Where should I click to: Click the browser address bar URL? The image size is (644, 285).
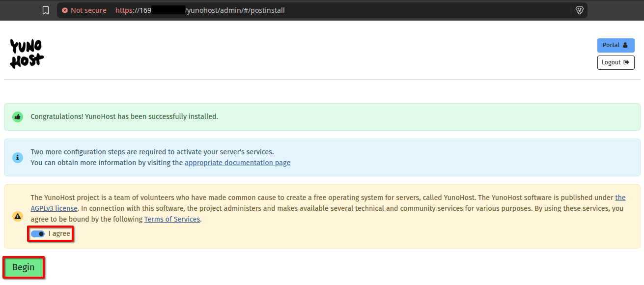click(200, 10)
